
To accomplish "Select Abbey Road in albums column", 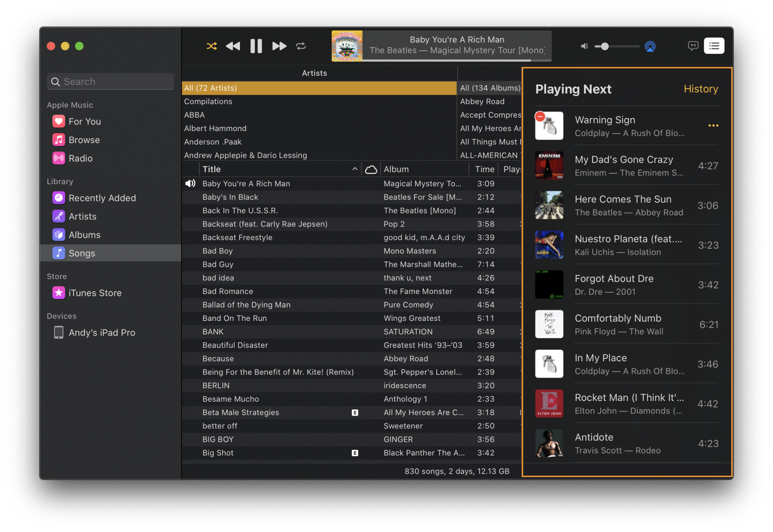I will pyautogui.click(x=490, y=102).
